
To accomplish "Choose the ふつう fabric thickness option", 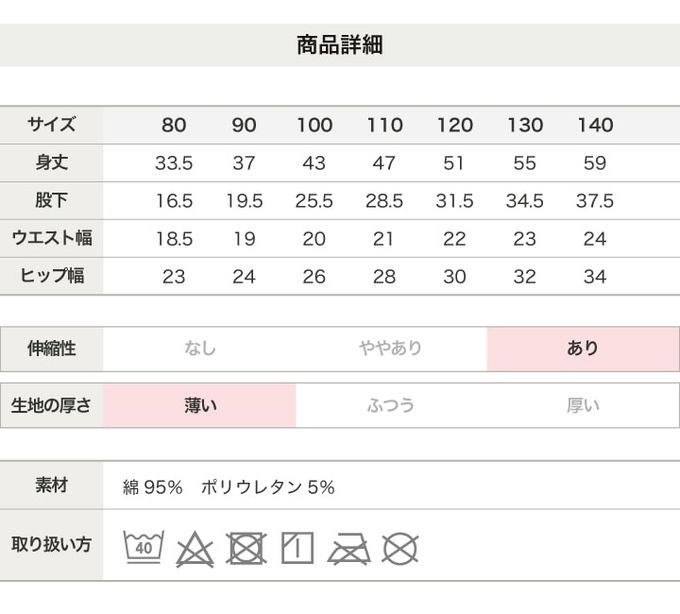I will [391, 405].
